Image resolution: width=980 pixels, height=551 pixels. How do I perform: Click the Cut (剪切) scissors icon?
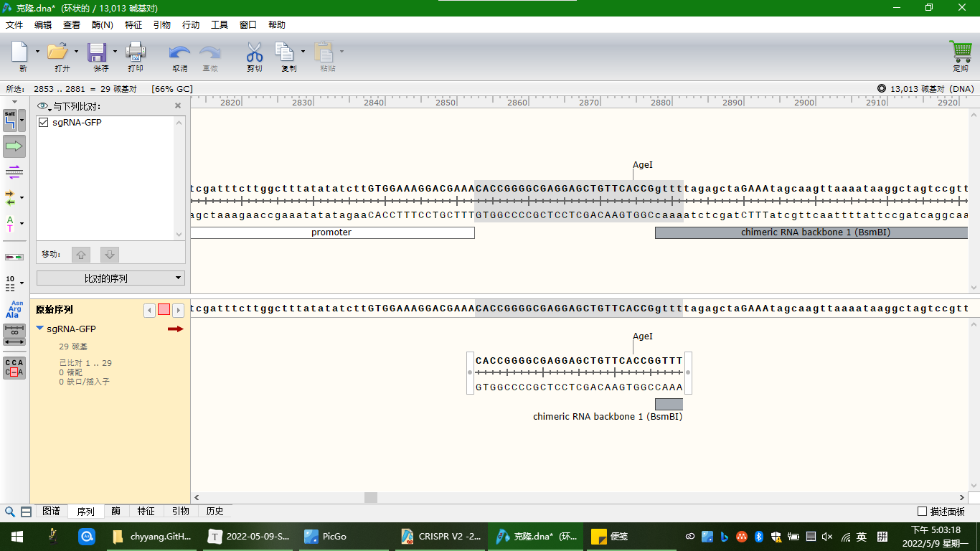click(255, 52)
